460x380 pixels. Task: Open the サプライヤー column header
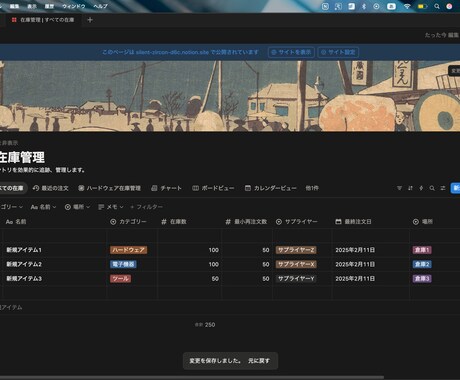[x=297, y=222]
